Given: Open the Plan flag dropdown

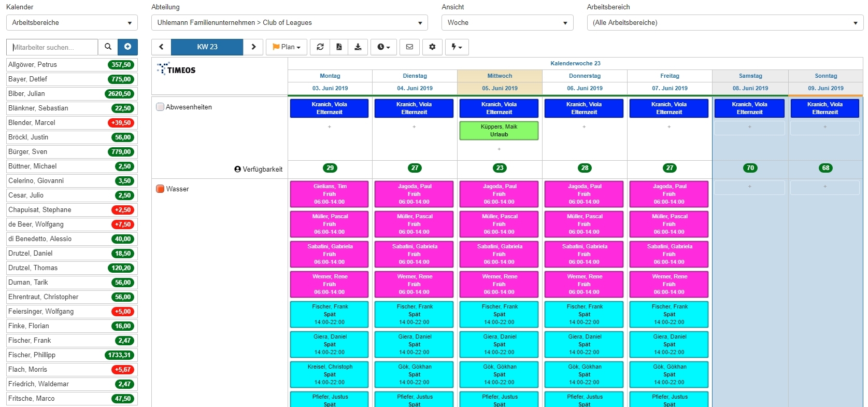Looking at the screenshot, I should click(287, 47).
